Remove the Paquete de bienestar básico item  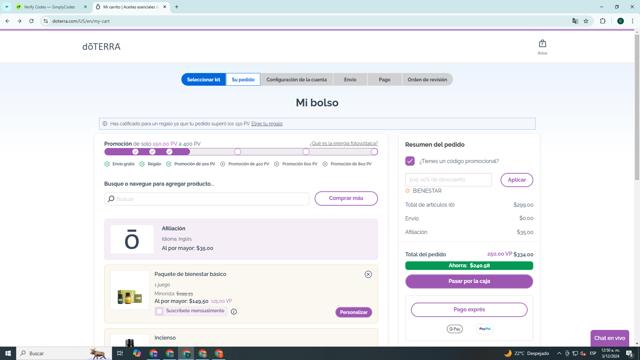point(368,275)
